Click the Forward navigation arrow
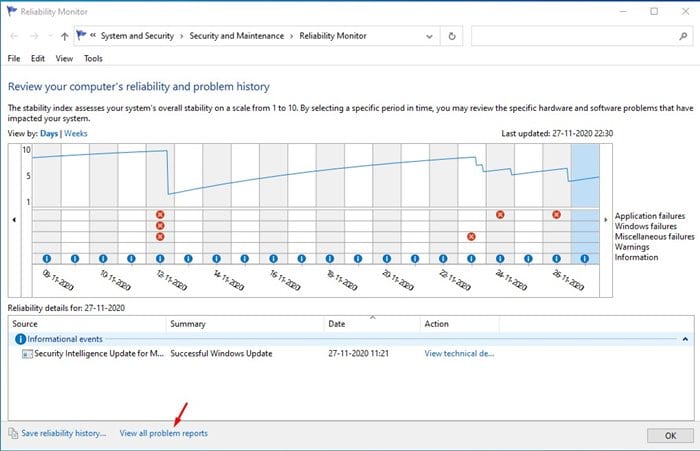The image size is (700, 451). pyautogui.click(x=34, y=36)
